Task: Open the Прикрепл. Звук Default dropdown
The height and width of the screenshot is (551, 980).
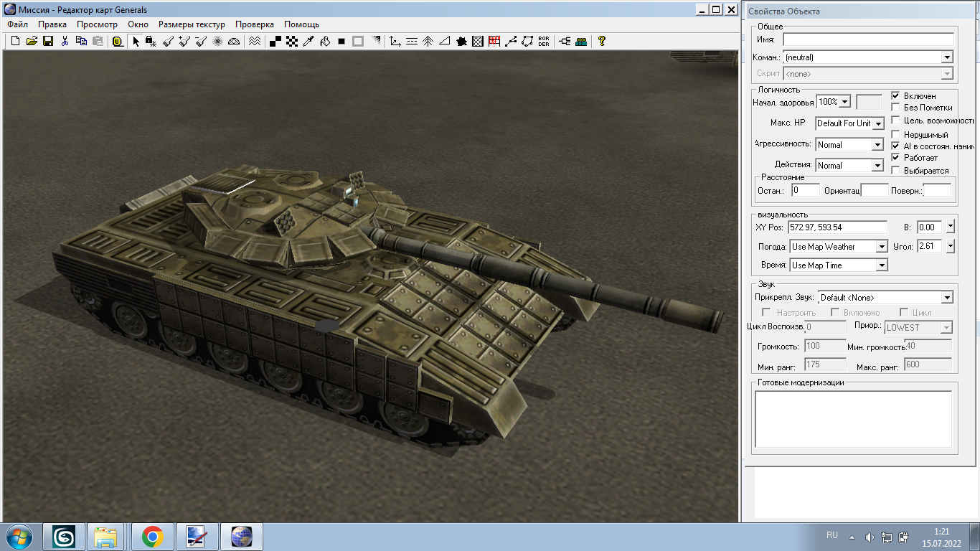Action: 947,297
